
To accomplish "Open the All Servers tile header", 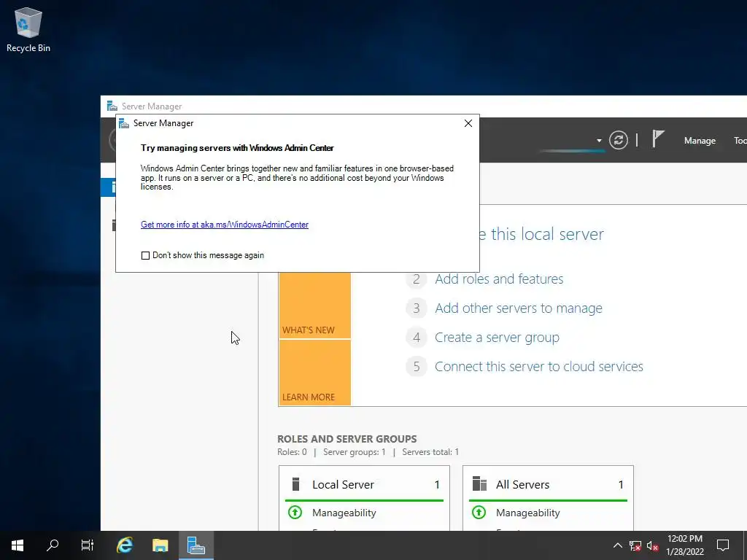I will pos(548,485).
